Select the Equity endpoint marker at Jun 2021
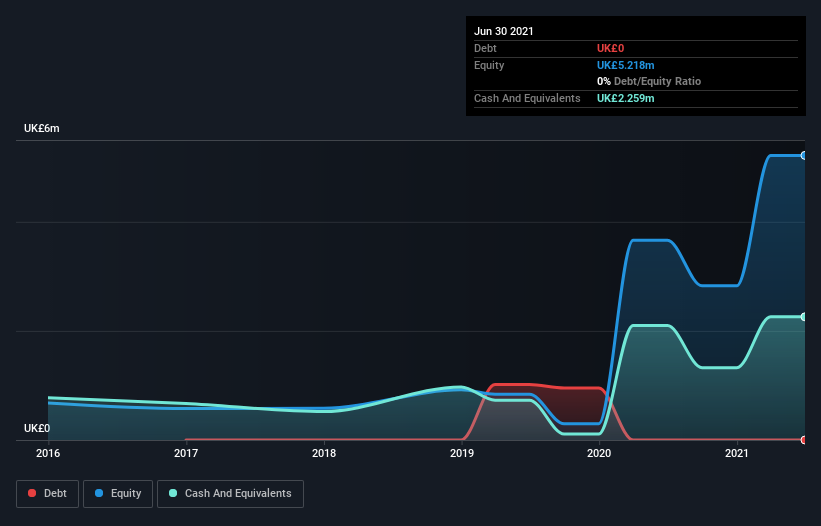Viewport: 821px width, 526px height. (x=804, y=155)
